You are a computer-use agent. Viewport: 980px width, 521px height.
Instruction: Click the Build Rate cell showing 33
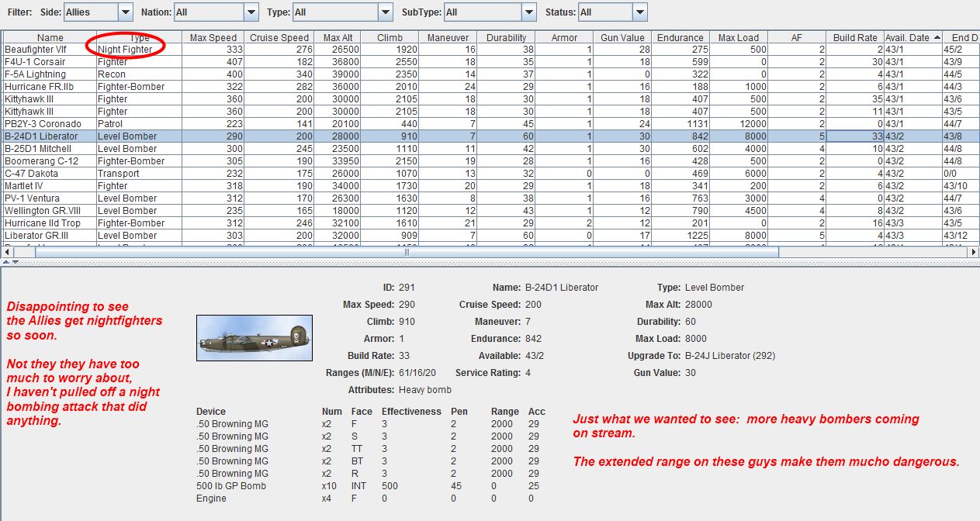pyautogui.click(x=854, y=136)
